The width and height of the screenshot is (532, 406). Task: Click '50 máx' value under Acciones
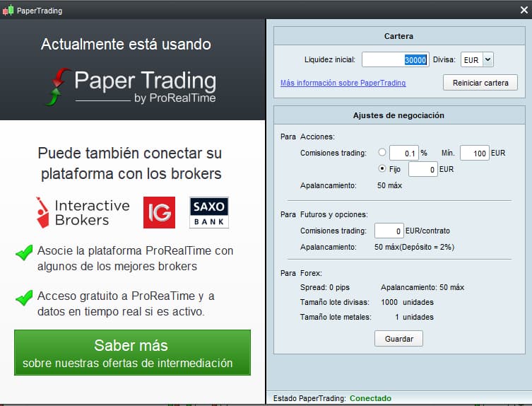tap(389, 185)
